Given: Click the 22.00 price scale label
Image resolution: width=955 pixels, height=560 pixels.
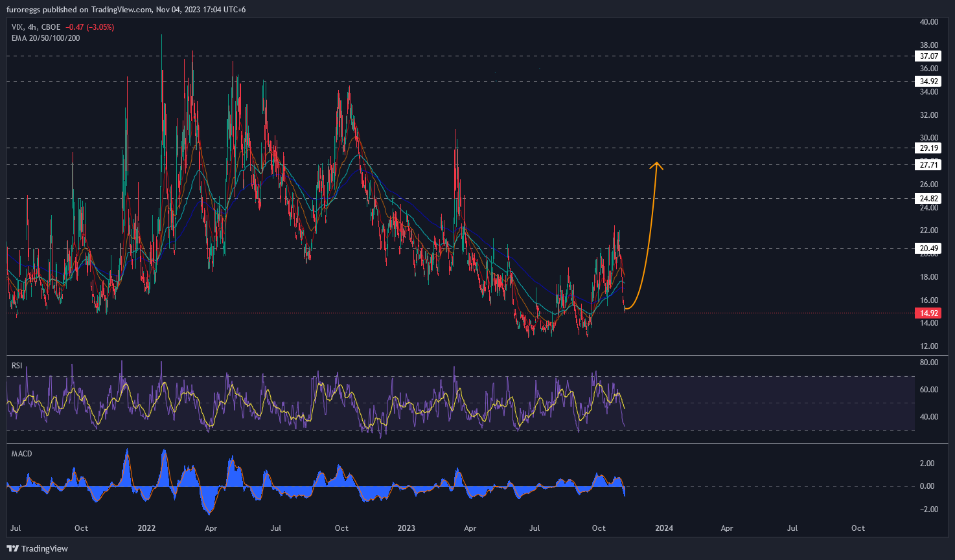Looking at the screenshot, I should (x=929, y=230).
